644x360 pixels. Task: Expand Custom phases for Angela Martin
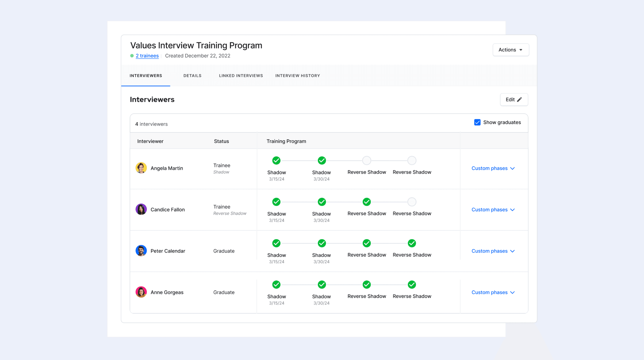coord(493,168)
